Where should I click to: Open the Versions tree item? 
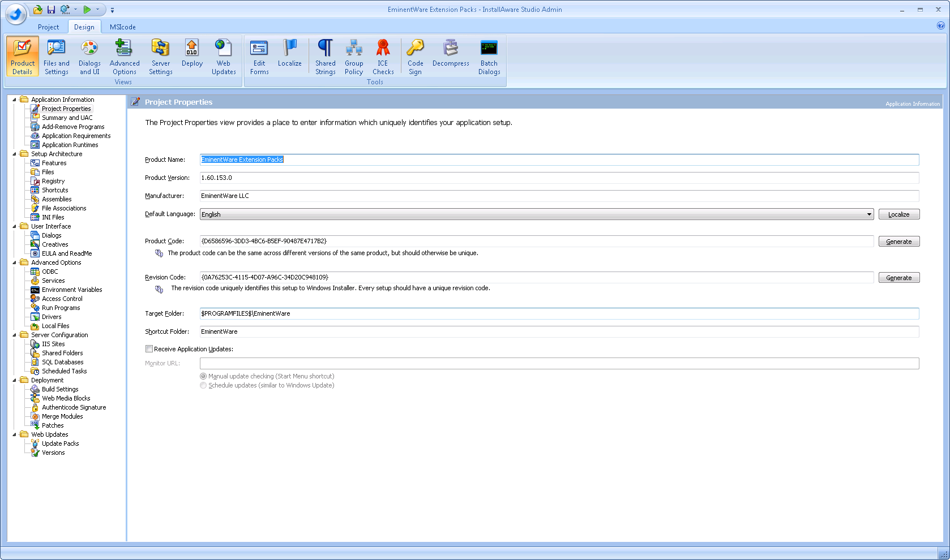point(53,453)
